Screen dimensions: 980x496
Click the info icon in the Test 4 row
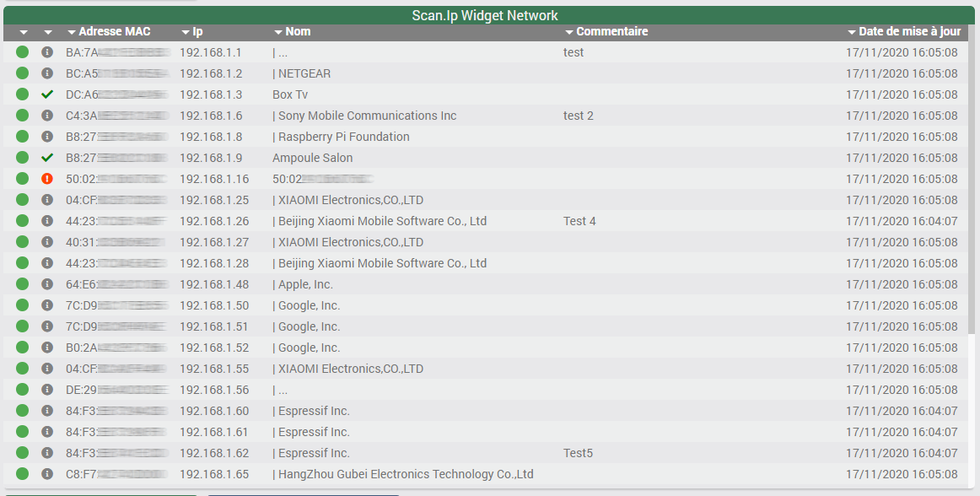pos(47,221)
